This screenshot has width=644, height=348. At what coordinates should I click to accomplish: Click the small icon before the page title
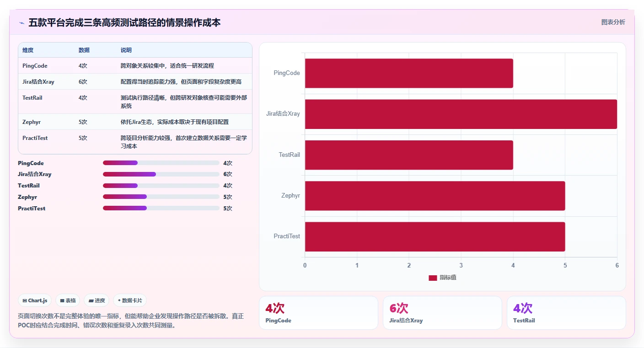click(x=21, y=23)
